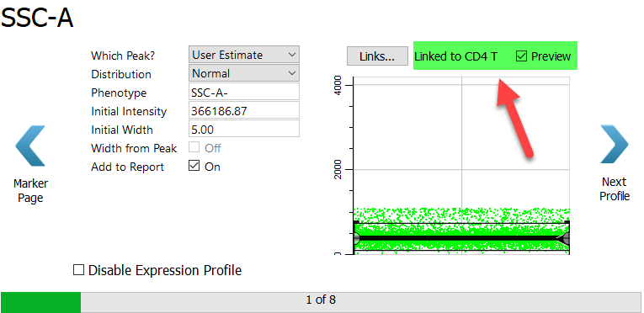
Task: Click the right chevron Next Profile arrow
Action: click(614, 144)
